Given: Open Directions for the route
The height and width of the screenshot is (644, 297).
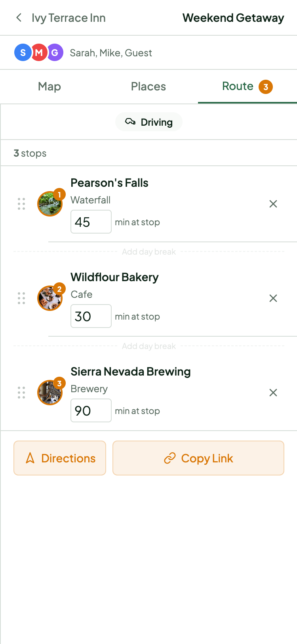Looking at the screenshot, I should pos(60,458).
